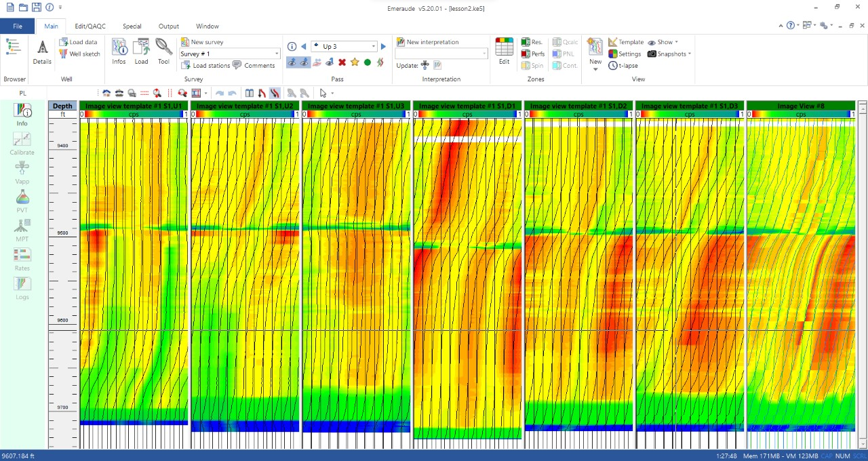Image resolution: width=868 pixels, height=461 pixels.
Task: Switch to the Edit/QAQC ribbon tab
Action: coord(90,26)
